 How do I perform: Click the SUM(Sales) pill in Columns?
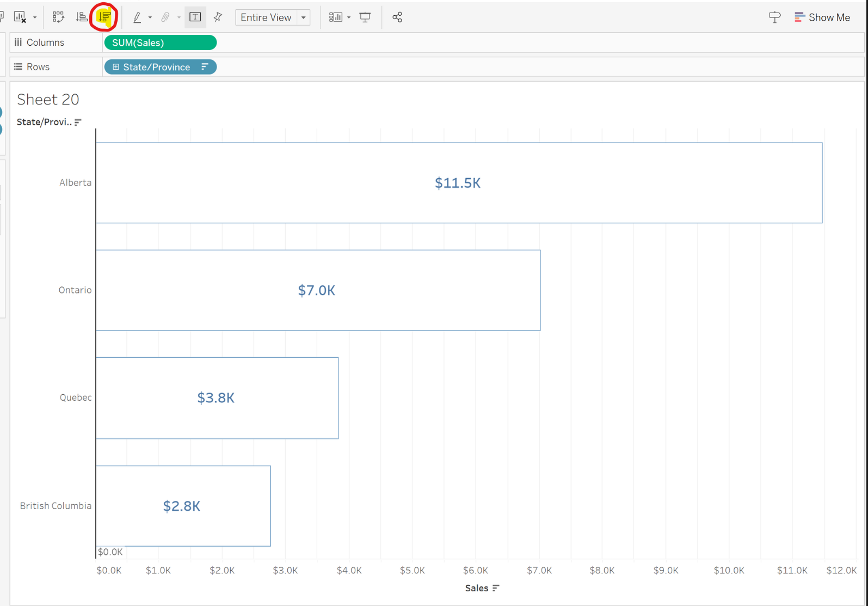160,42
